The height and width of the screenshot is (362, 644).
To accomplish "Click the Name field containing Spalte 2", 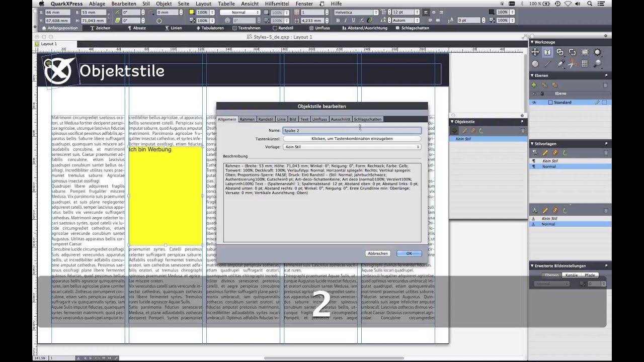I will coord(352,131).
